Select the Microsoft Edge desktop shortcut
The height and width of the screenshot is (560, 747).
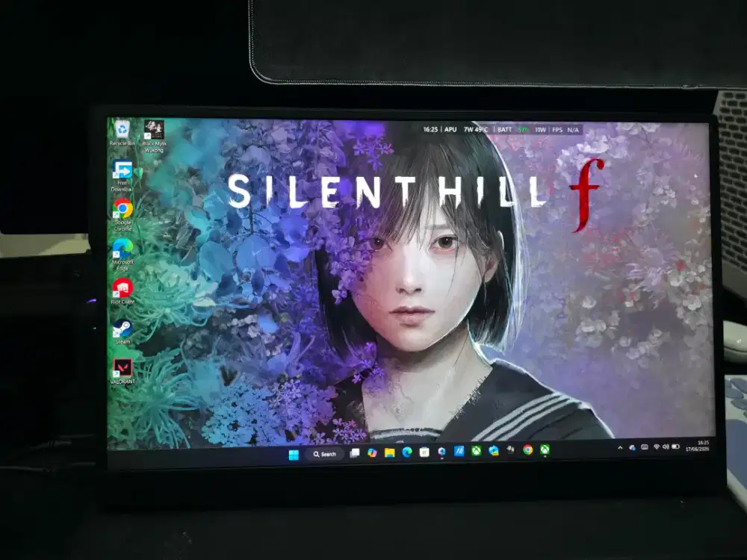click(x=123, y=255)
